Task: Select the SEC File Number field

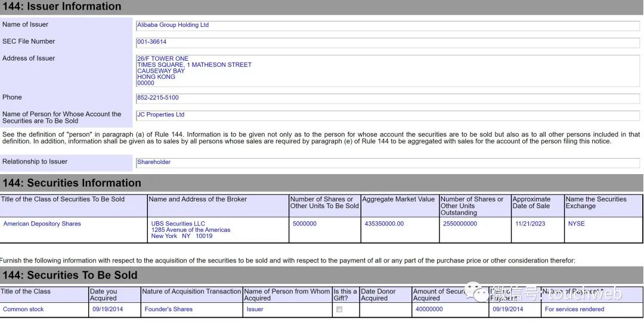Action: click(388, 43)
